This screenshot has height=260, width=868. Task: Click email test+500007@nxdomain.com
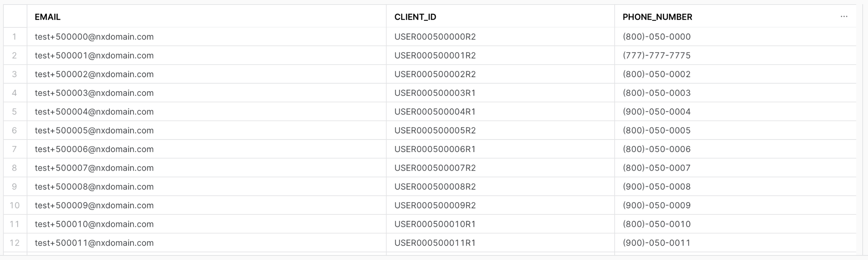(x=94, y=168)
